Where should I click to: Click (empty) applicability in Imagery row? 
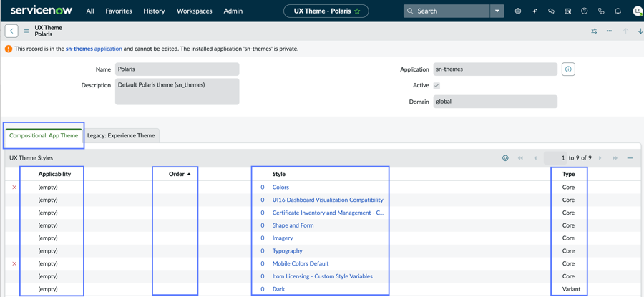(x=48, y=238)
